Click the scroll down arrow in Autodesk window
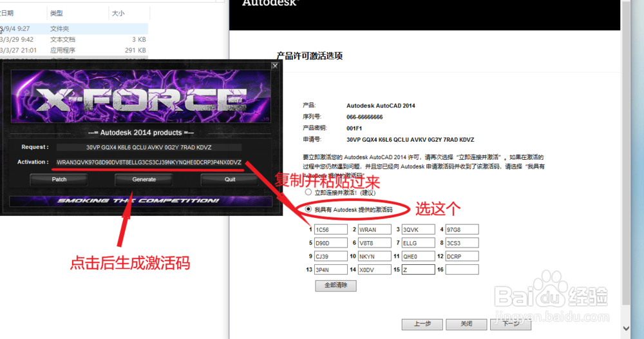The height and width of the screenshot is (339, 644). [x=626, y=328]
